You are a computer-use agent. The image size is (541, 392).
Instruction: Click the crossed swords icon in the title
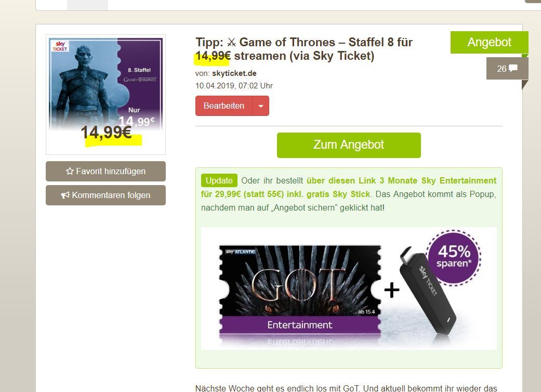231,43
